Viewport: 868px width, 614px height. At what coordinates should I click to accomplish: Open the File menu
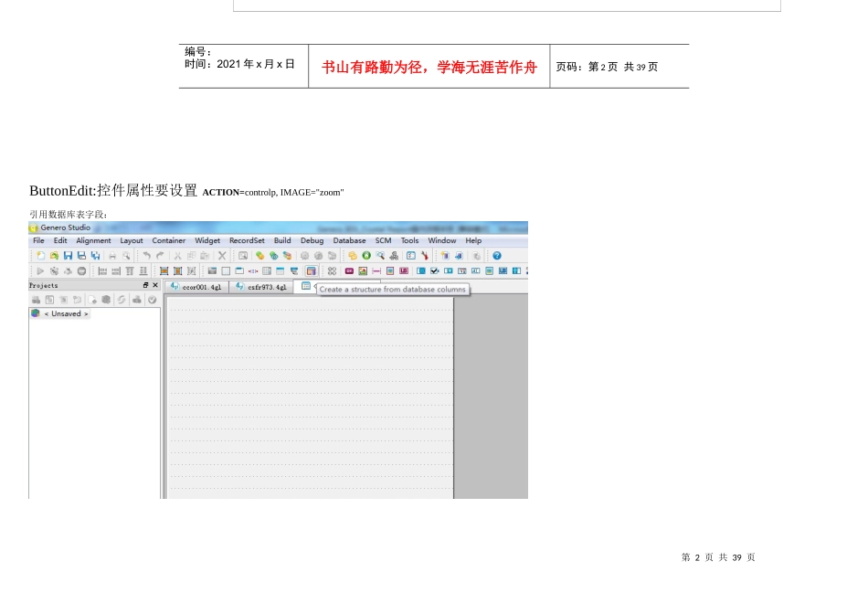click(38, 241)
